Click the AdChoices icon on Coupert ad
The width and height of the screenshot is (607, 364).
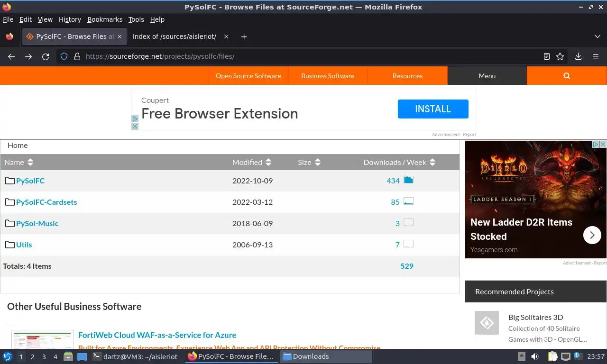pyautogui.click(x=135, y=119)
